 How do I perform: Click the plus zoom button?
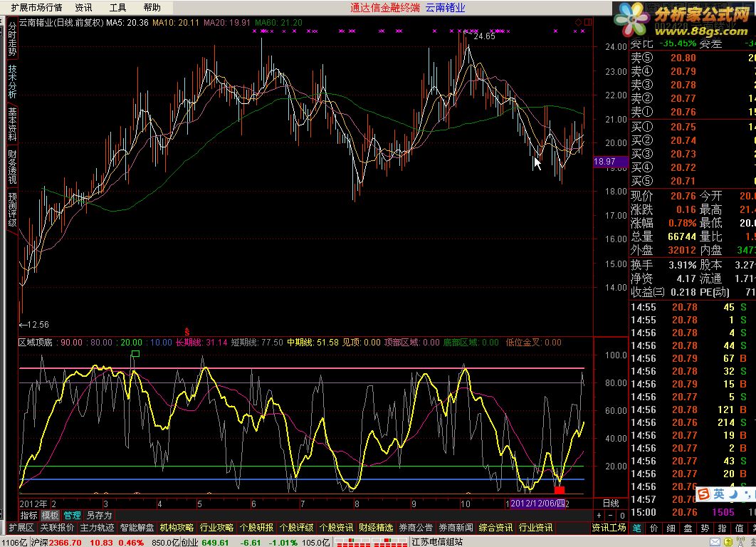click(599, 516)
